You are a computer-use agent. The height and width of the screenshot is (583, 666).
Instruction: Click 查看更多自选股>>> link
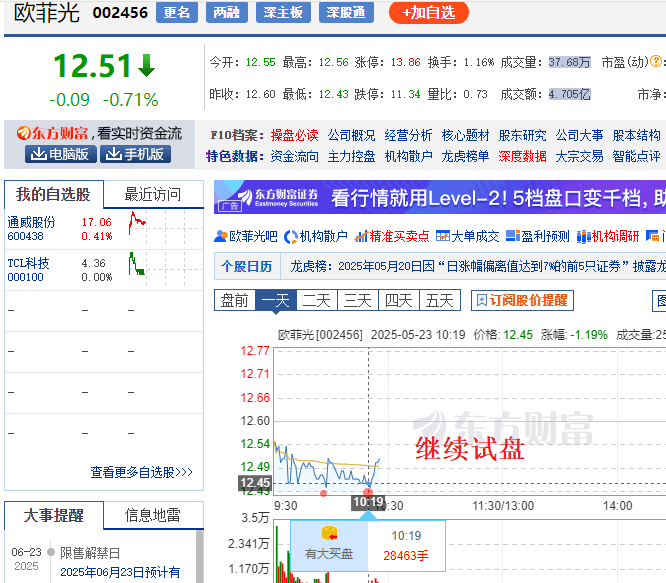click(x=141, y=472)
